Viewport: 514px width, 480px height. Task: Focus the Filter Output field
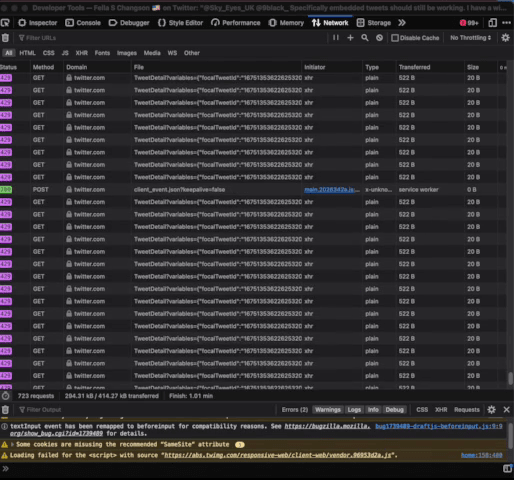coord(145,410)
